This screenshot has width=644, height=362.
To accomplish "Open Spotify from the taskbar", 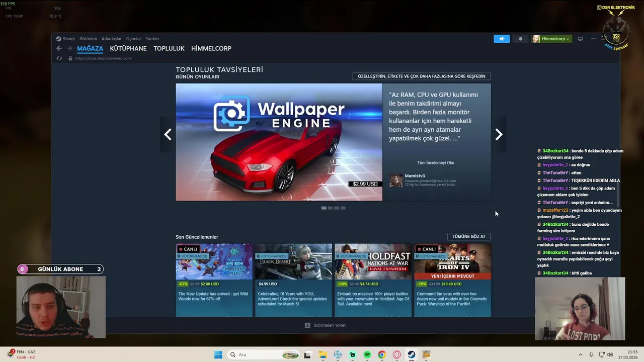I will (x=367, y=355).
